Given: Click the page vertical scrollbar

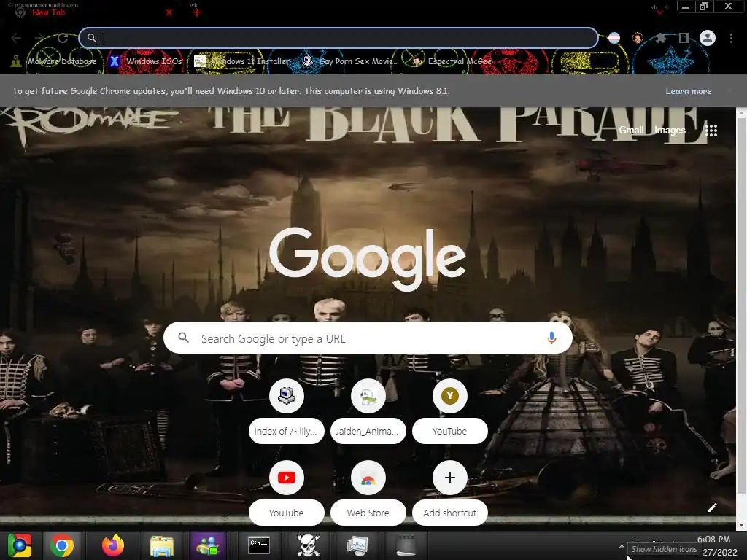Looking at the screenshot, I should 741,305.
